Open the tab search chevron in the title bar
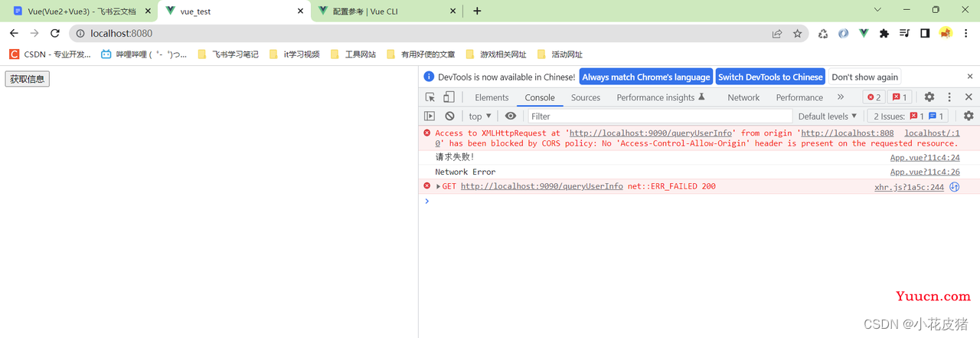The height and width of the screenshot is (338, 980). pyautogui.click(x=878, y=10)
